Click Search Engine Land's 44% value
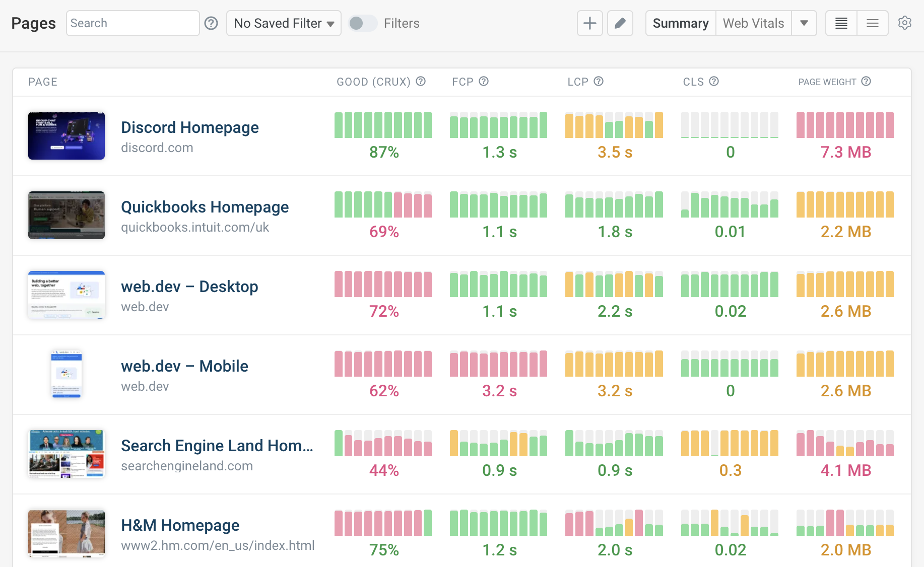Viewport: 924px width, 567px height. pos(384,470)
